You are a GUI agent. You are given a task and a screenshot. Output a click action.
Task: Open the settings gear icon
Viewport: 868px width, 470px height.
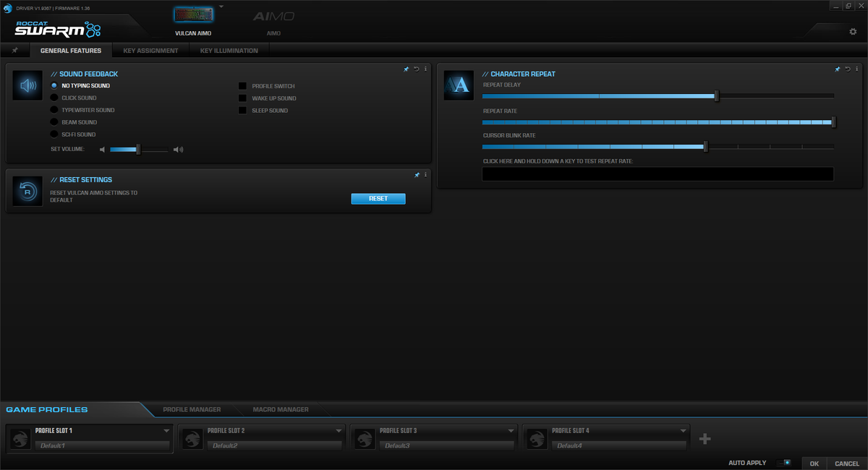pyautogui.click(x=853, y=32)
